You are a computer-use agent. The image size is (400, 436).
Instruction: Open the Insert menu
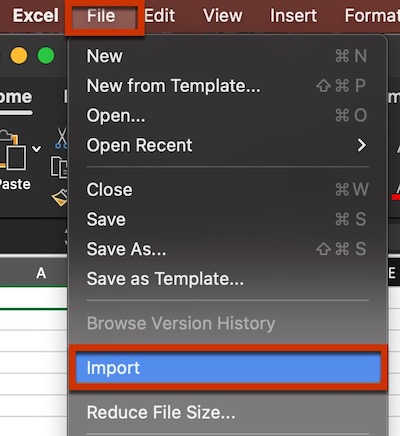point(293,16)
